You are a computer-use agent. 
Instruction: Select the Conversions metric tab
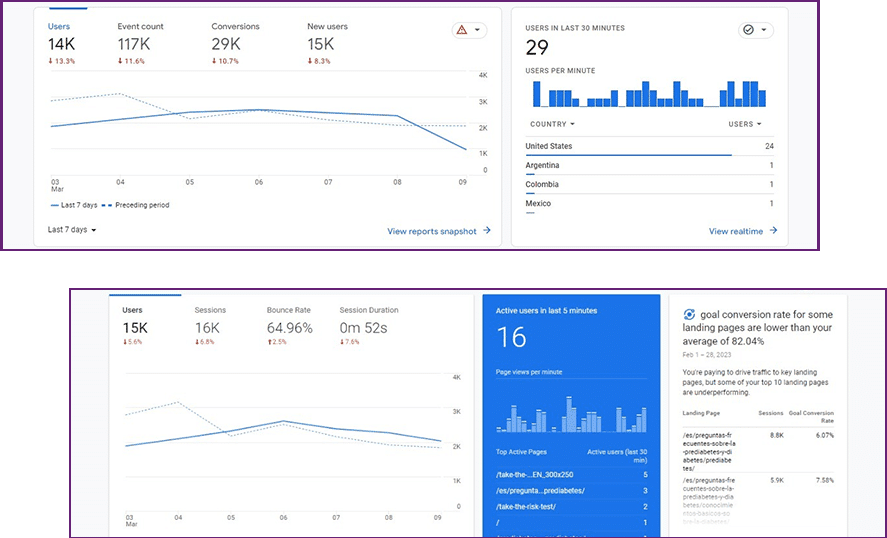coord(235,35)
